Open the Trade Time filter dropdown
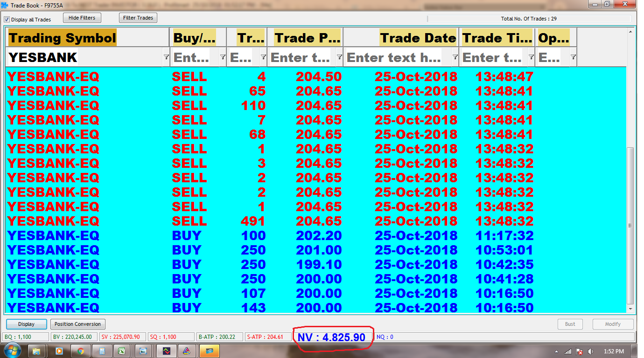 tap(531, 57)
